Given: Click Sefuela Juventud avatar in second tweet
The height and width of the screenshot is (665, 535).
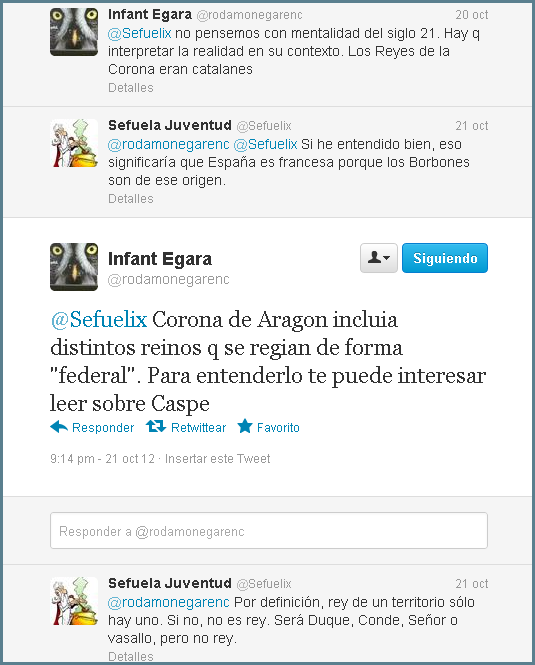Looking at the screenshot, I should pyautogui.click(x=74, y=143).
